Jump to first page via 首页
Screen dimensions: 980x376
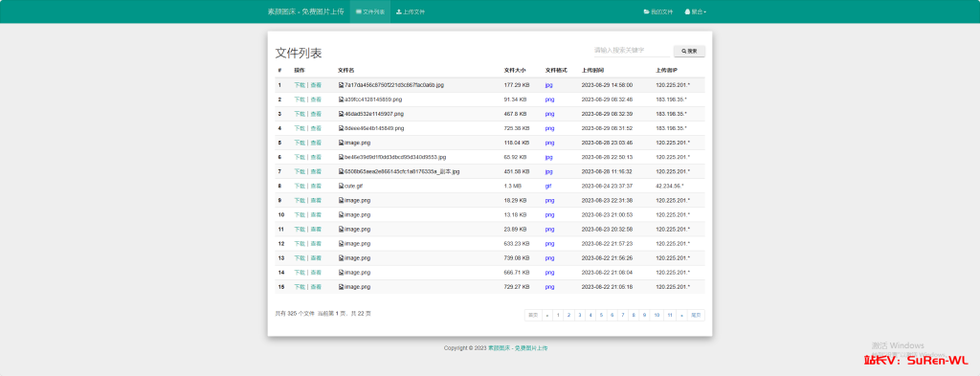[533, 316]
